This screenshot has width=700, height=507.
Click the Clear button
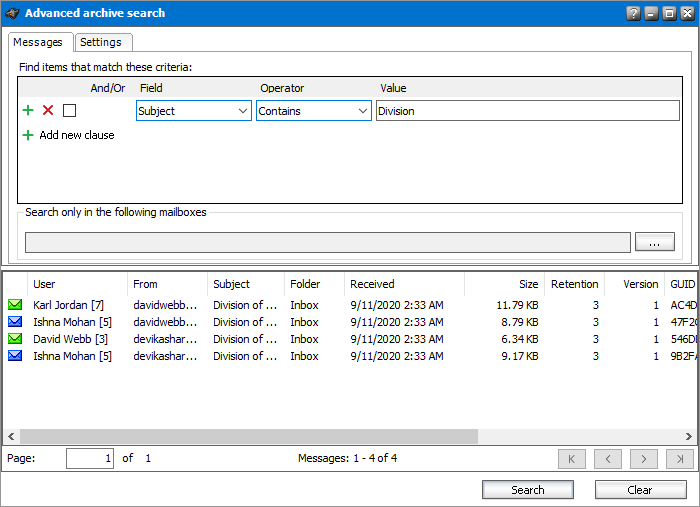click(x=640, y=490)
